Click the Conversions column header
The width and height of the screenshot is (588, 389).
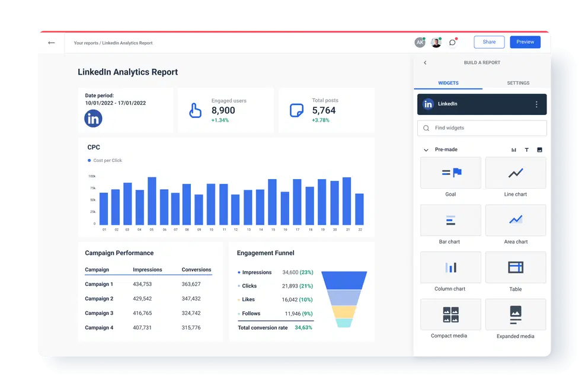tap(197, 270)
